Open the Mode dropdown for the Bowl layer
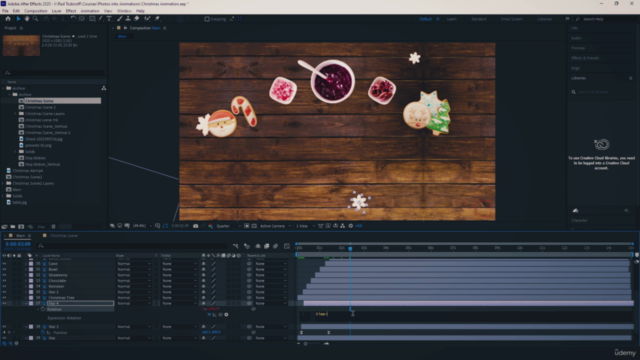The width and height of the screenshot is (640, 360). point(134,269)
